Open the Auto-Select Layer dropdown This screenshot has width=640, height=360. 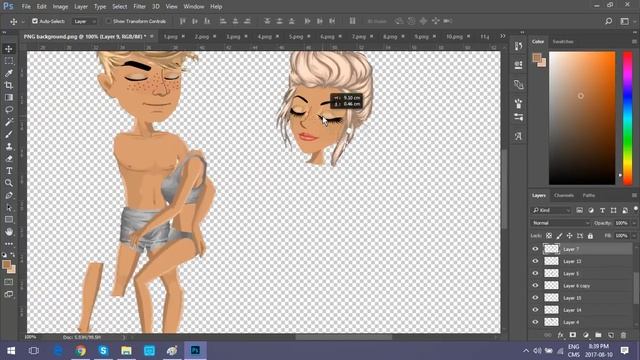(85, 21)
